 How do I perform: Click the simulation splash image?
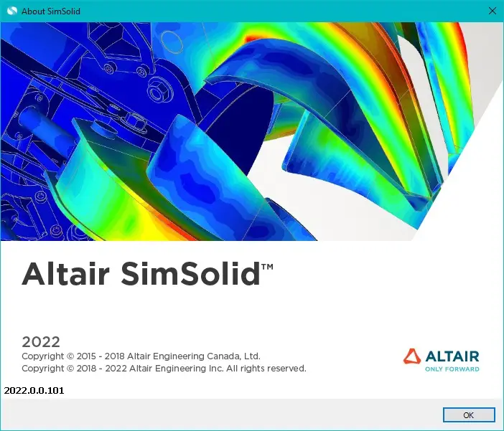point(252,131)
